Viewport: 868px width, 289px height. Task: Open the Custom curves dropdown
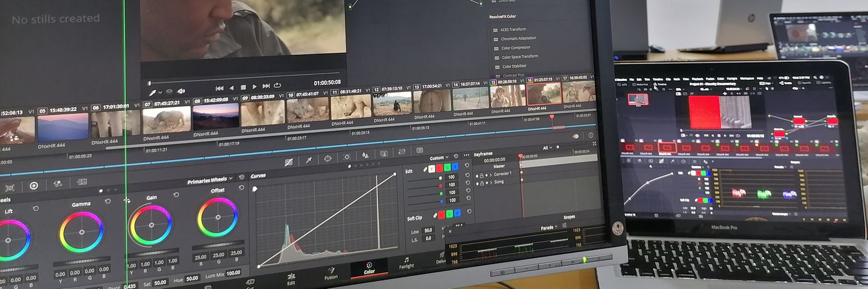tap(439, 157)
